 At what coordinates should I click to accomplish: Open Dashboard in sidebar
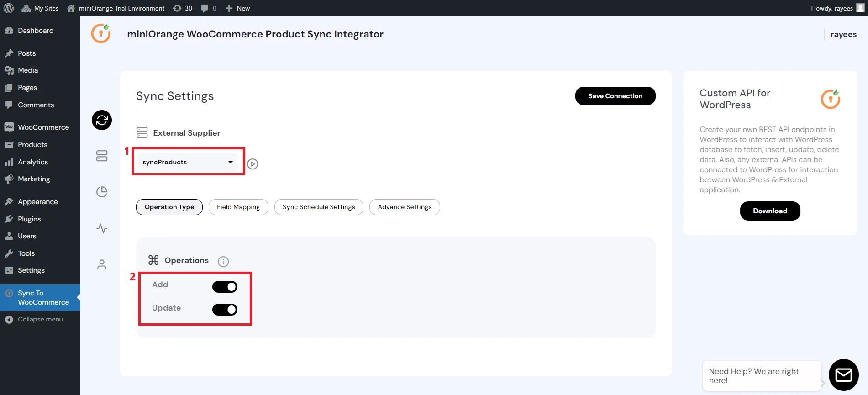(x=40, y=31)
